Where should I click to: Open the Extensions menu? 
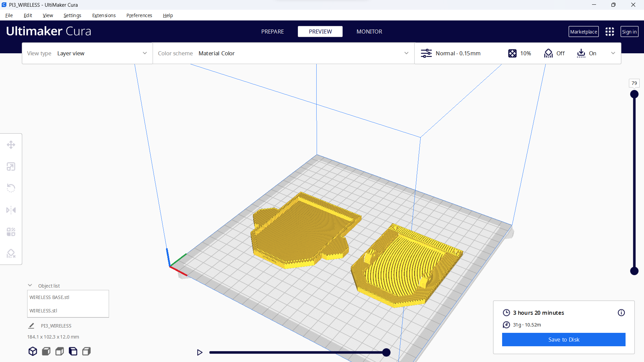click(104, 15)
